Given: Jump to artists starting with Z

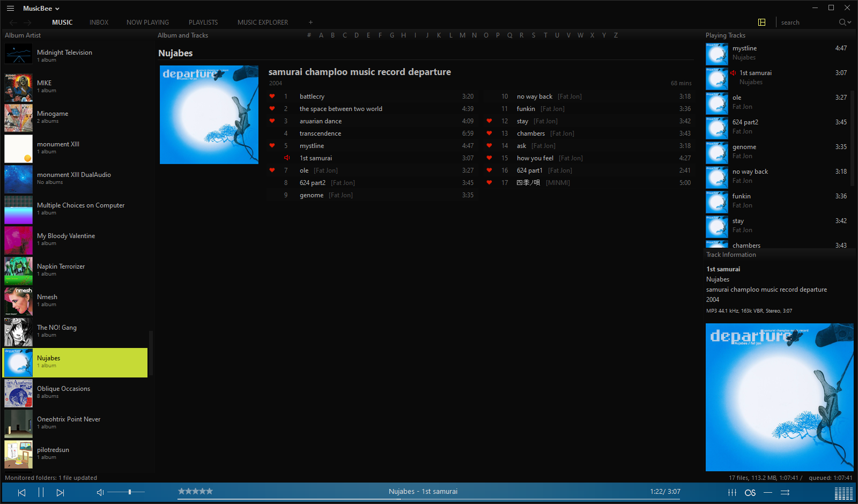Looking at the screenshot, I should coord(616,35).
